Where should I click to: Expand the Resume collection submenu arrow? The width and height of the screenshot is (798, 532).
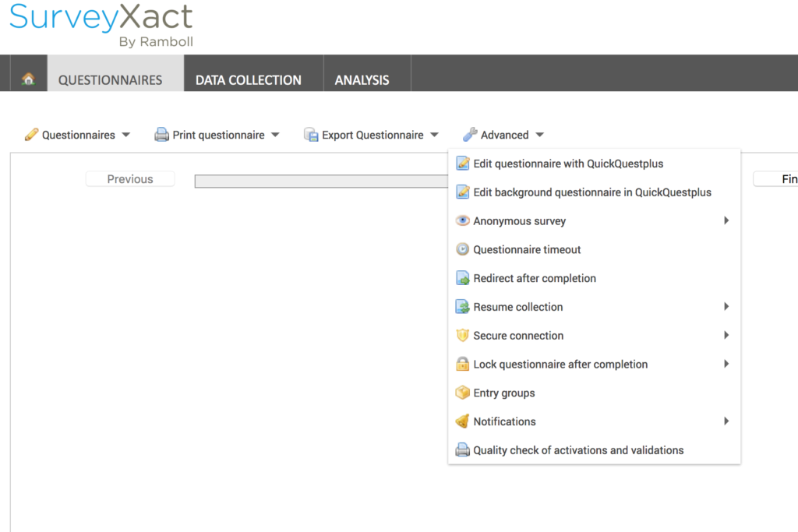coord(726,306)
